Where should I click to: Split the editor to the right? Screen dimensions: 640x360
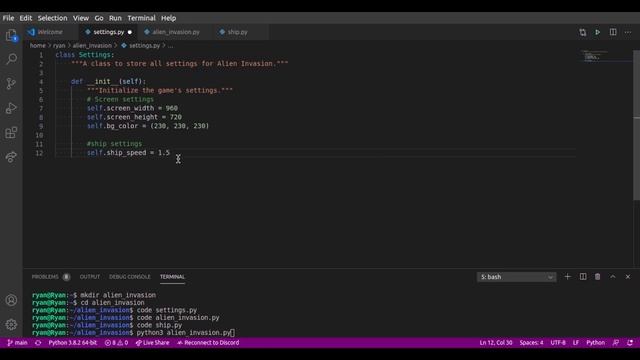coord(613,32)
